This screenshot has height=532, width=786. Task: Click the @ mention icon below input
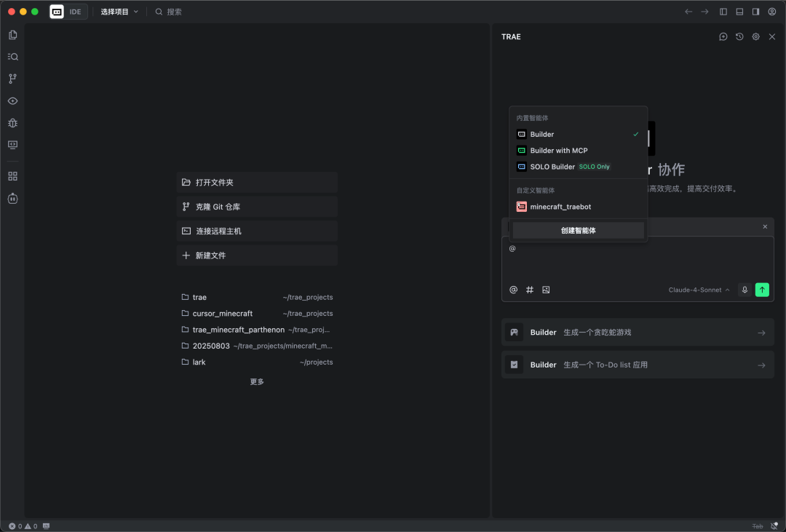pyautogui.click(x=513, y=290)
